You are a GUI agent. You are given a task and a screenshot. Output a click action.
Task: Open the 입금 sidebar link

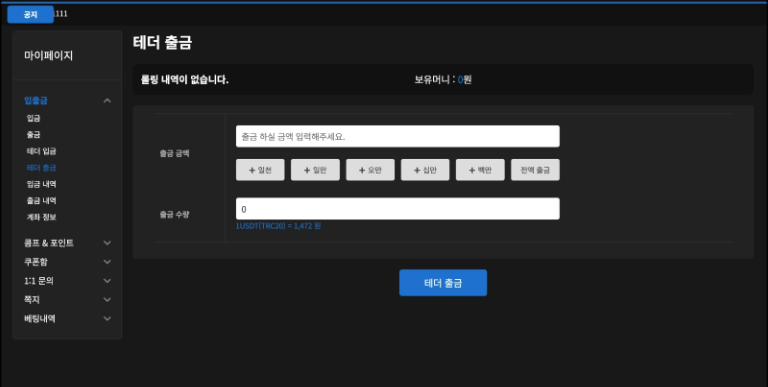[33, 118]
